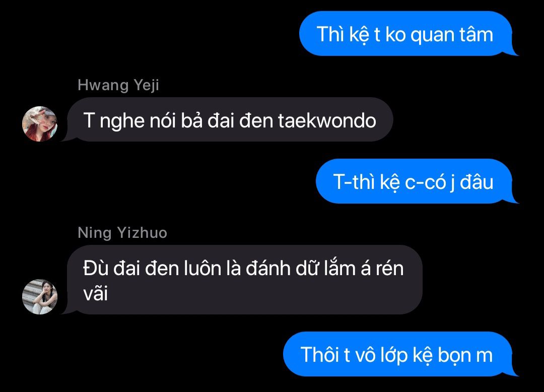Tap the sender name Ning Yizhuo

pyautogui.click(x=122, y=232)
